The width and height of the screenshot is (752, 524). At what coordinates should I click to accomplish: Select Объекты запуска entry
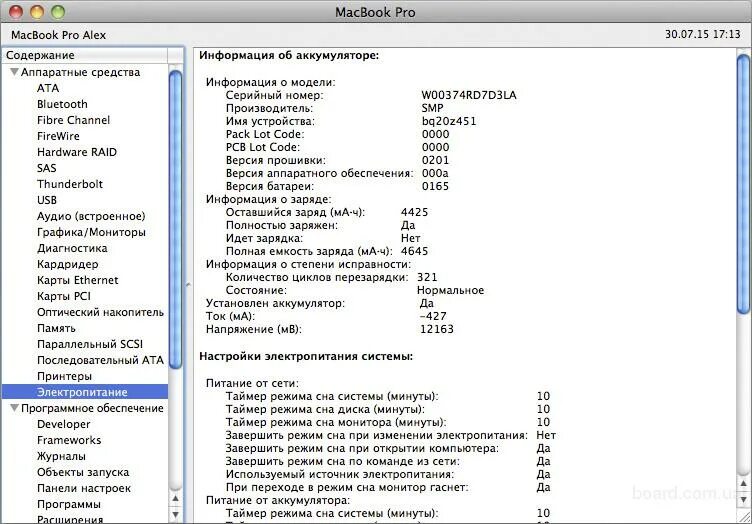83,472
